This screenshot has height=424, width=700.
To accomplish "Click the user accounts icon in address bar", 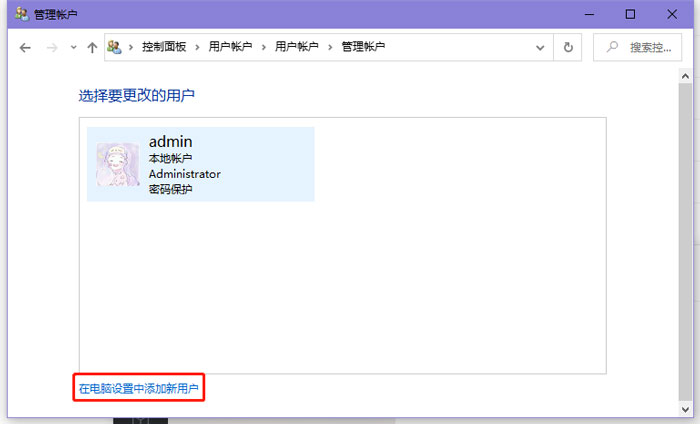I will (x=115, y=47).
